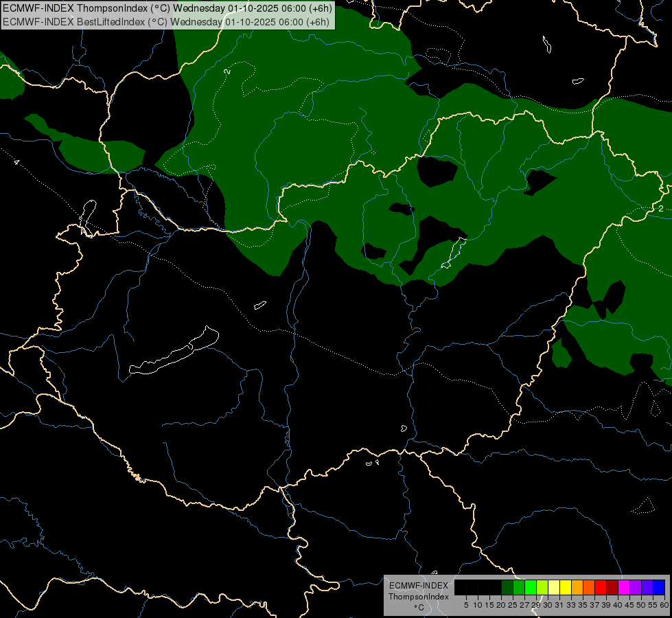672x618 pixels.
Task: Click legend tick label '20'
Action: click(501, 605)
